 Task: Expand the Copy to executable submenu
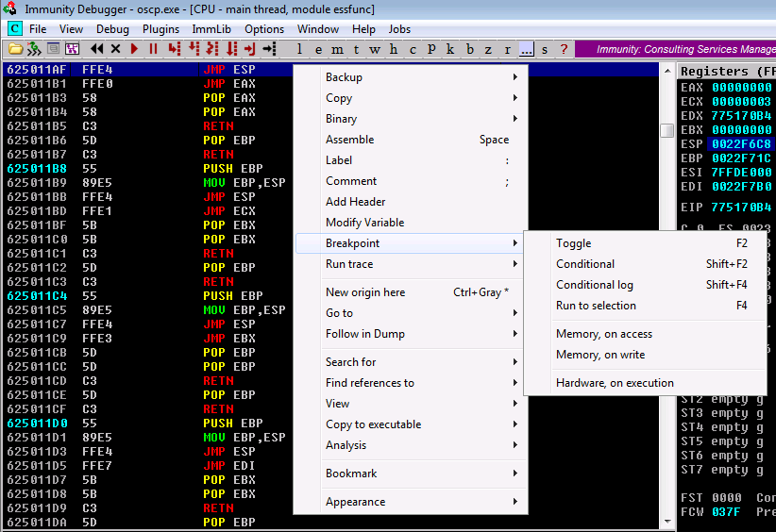pos(411,424)
